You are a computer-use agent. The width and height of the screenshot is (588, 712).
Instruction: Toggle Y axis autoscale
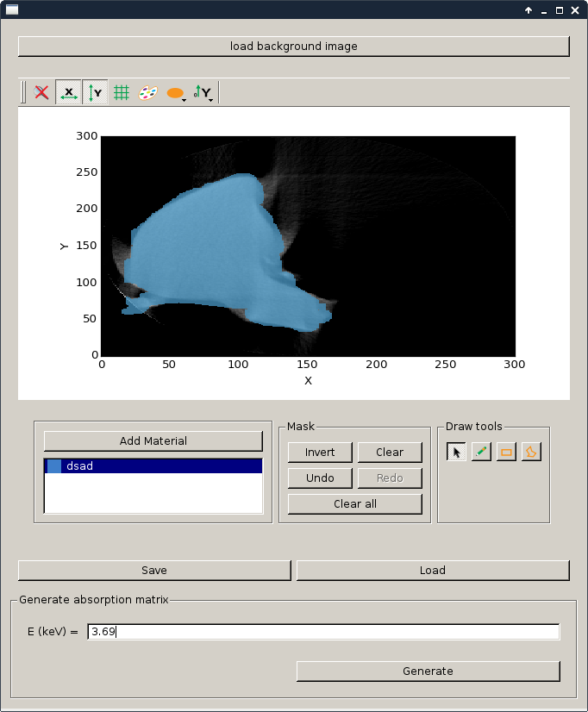(x=96, y=92)
